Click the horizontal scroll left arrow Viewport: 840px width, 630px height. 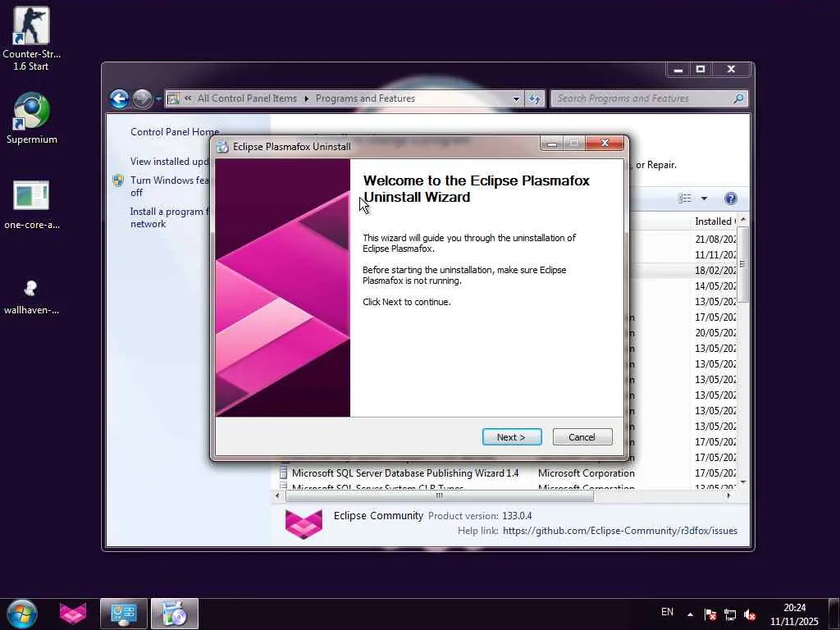(x=277, y=496)
